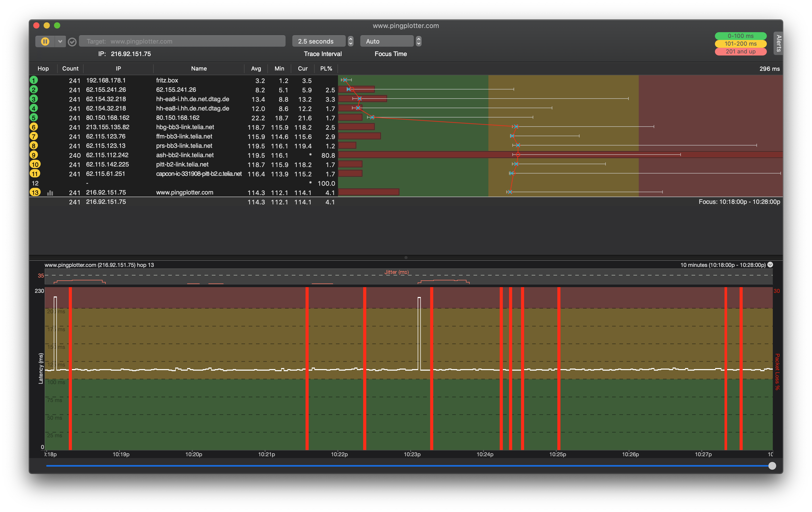This screenshot has height=512, width=812.
Task: Click the Name column header
Action: coord(199,68)
